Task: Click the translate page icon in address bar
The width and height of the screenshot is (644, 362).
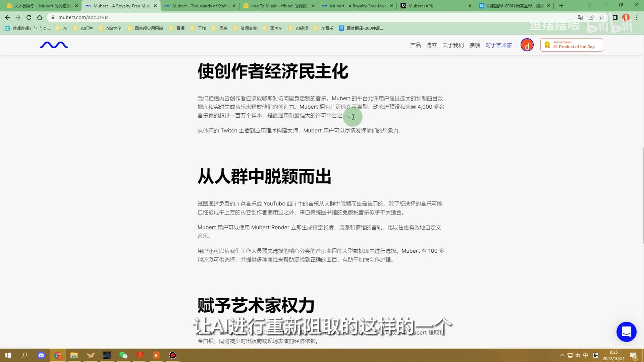Action: click(580, 17)
